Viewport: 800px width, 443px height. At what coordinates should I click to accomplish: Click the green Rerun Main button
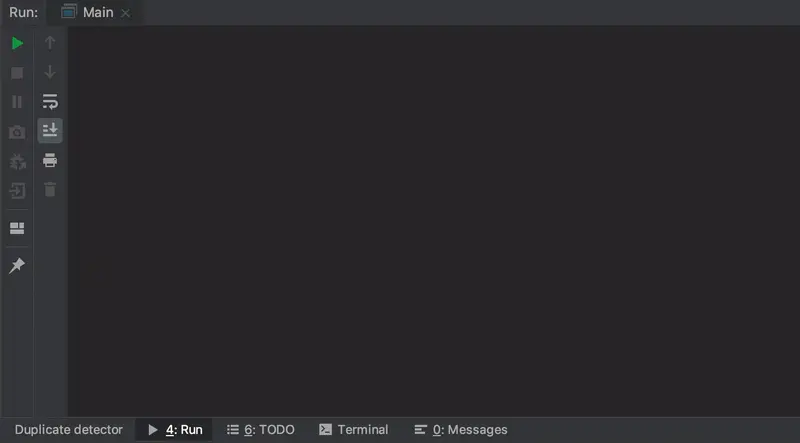(x=17, y=43)
